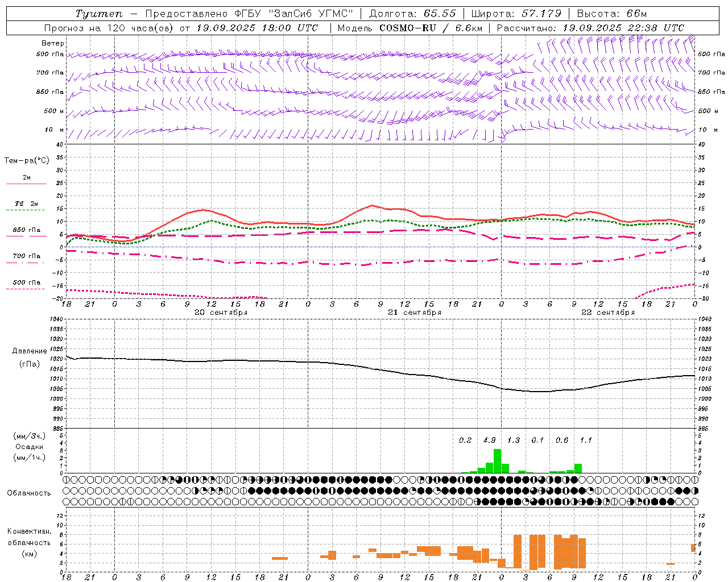This screenshot has width=728, height=582.
Task: Click the 3-hour precipitation total "1.1"
Action: tap(586, 440)
